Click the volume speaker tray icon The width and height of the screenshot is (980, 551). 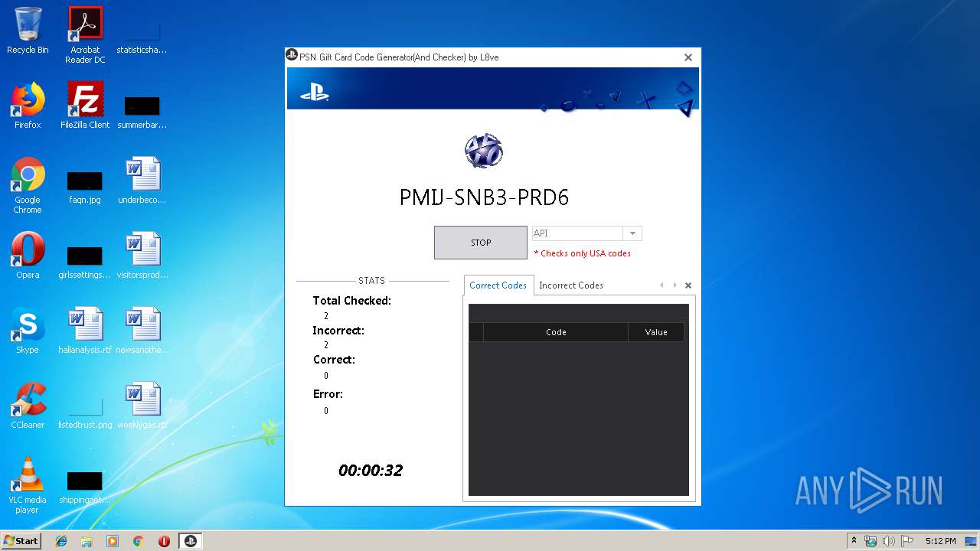tap(888, 541)
